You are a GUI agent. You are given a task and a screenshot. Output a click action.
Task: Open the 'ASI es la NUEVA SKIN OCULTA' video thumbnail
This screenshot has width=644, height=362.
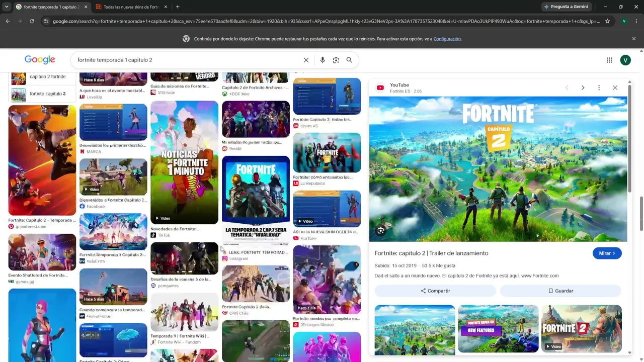click(327, 209)
